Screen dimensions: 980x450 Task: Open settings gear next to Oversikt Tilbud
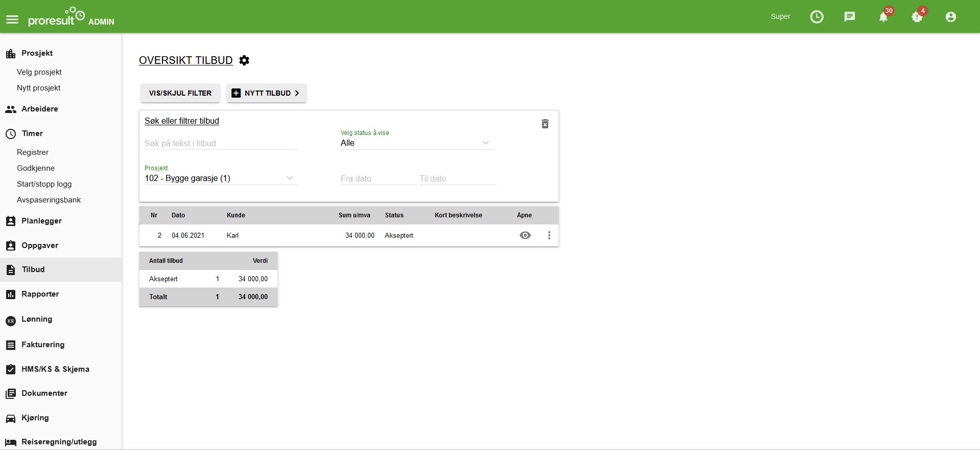[244, 60]
